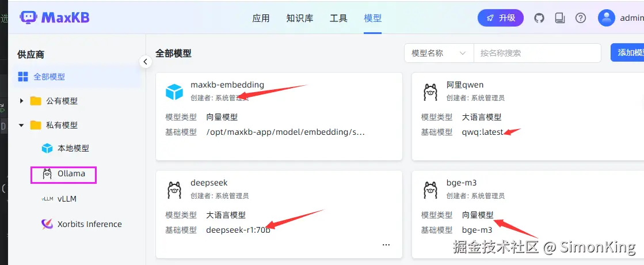
Task: Click the bge-m3 card llama icon
Action: [430, 190]
